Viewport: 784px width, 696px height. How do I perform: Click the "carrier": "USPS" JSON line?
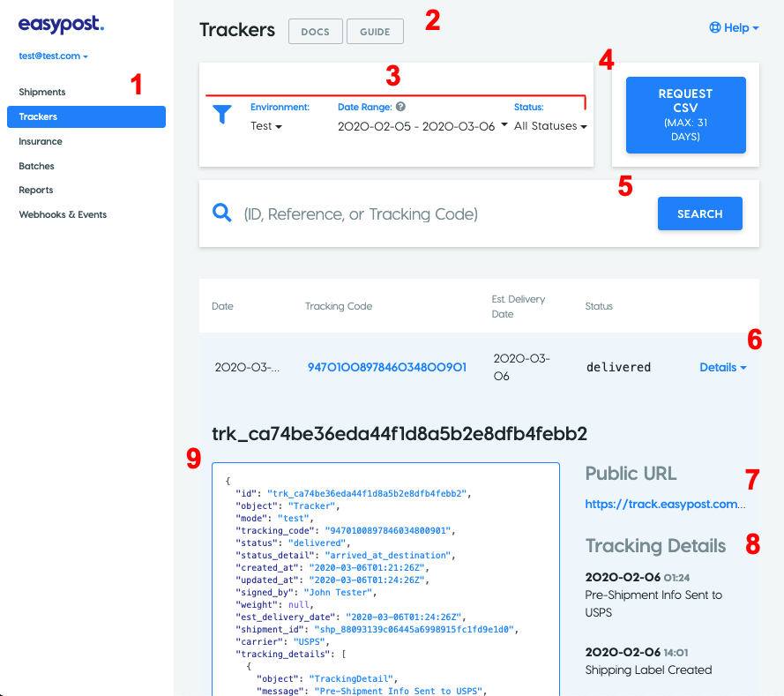282,641
